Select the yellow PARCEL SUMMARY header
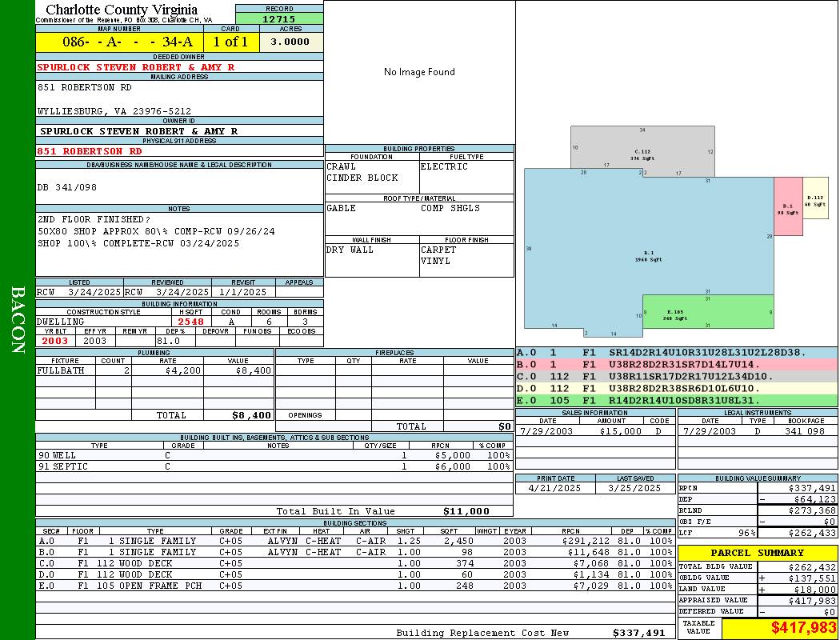 click(758, 553)
